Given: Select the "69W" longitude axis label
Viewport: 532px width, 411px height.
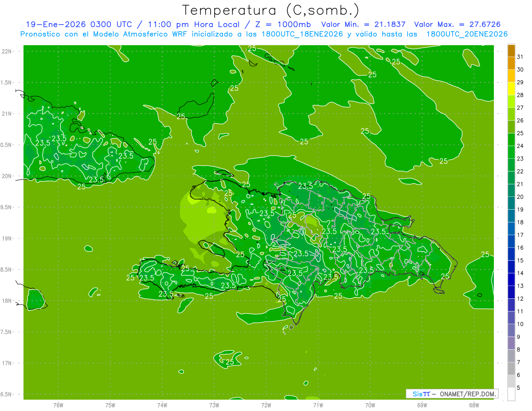Looking at the screenshot, I should coord(422,406).
